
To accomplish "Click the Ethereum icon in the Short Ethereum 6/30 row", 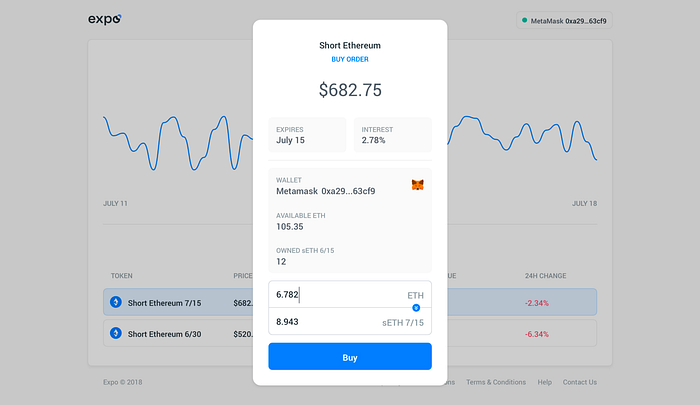I will 115,333.
